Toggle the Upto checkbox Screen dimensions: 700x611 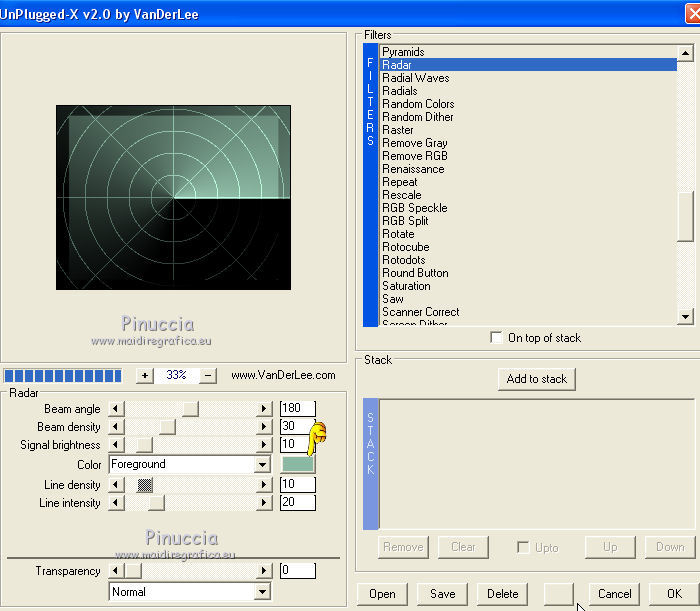click(522, 547)
